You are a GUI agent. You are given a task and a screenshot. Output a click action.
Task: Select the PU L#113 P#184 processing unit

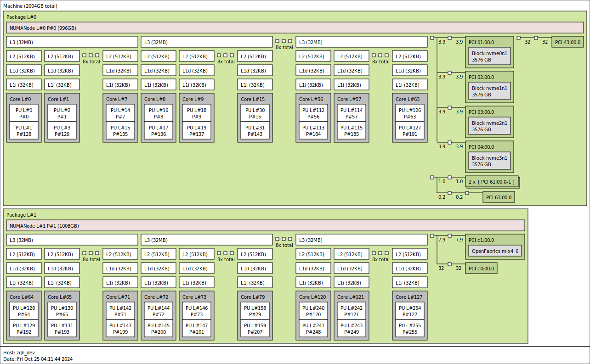(x=313, y=131)
